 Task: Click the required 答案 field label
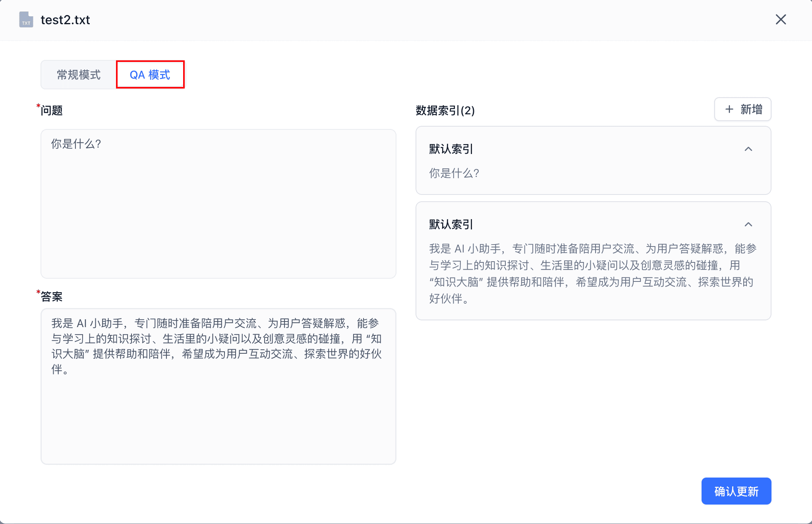pyautogui.click(x=52, y=297)
